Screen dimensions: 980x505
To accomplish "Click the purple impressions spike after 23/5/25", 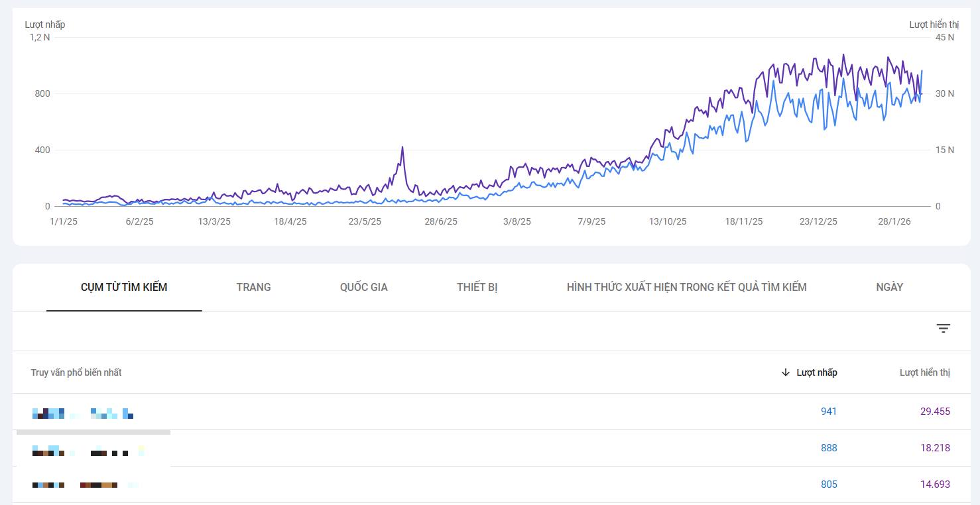I will tap(402, 148).
